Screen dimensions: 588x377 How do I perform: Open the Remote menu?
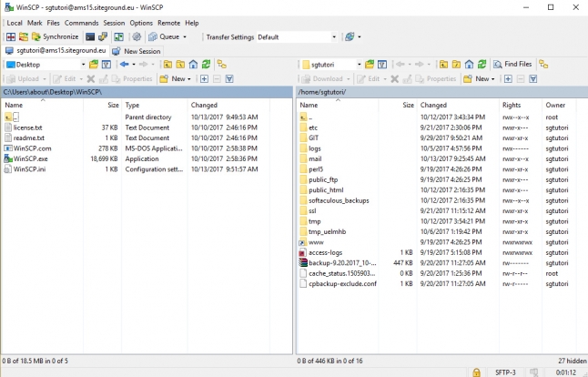point(168,23)
